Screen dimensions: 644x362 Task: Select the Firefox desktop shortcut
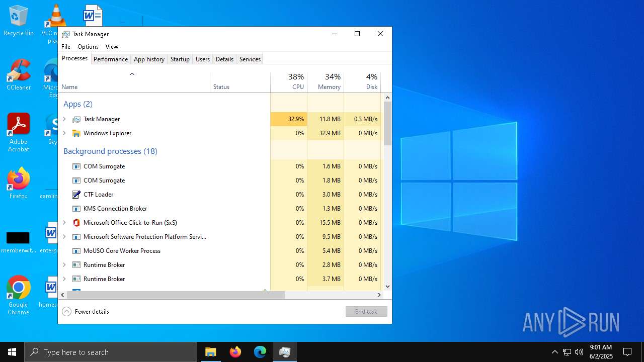click(18, 184)
